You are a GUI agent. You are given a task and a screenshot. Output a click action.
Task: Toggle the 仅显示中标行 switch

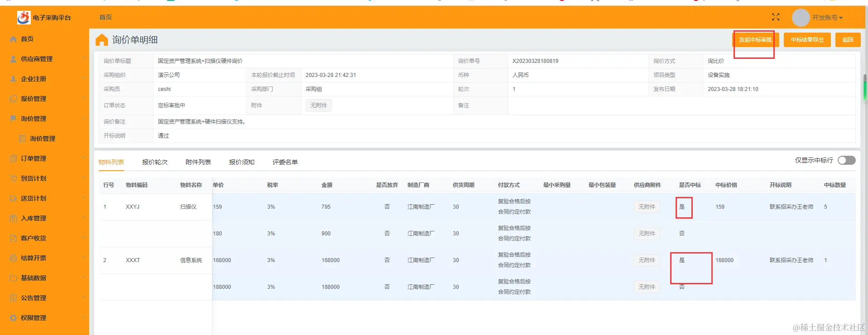(x=846, y=160)
